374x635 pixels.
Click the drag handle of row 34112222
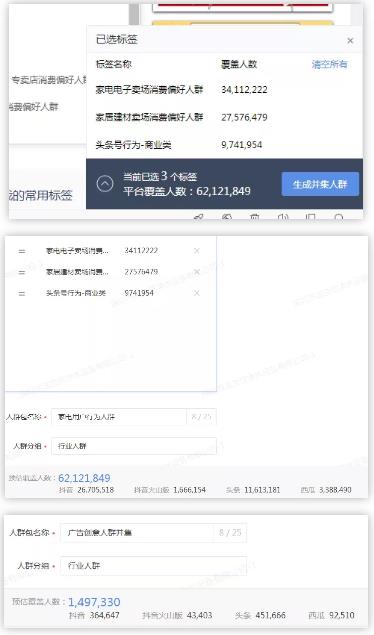coord(22,251)
